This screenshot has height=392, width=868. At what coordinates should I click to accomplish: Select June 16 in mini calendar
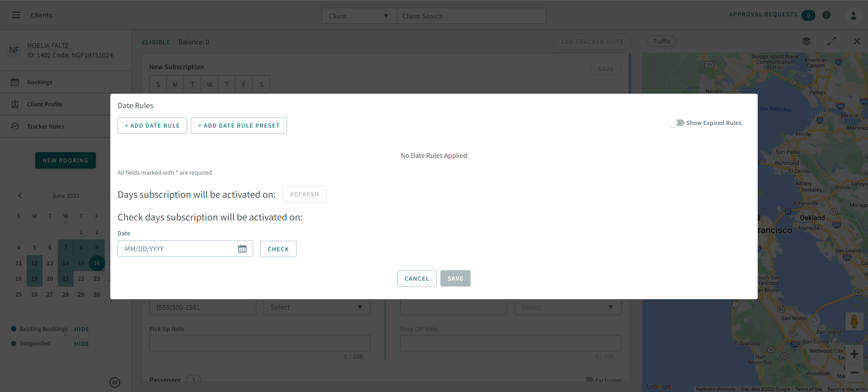[97, 263]
